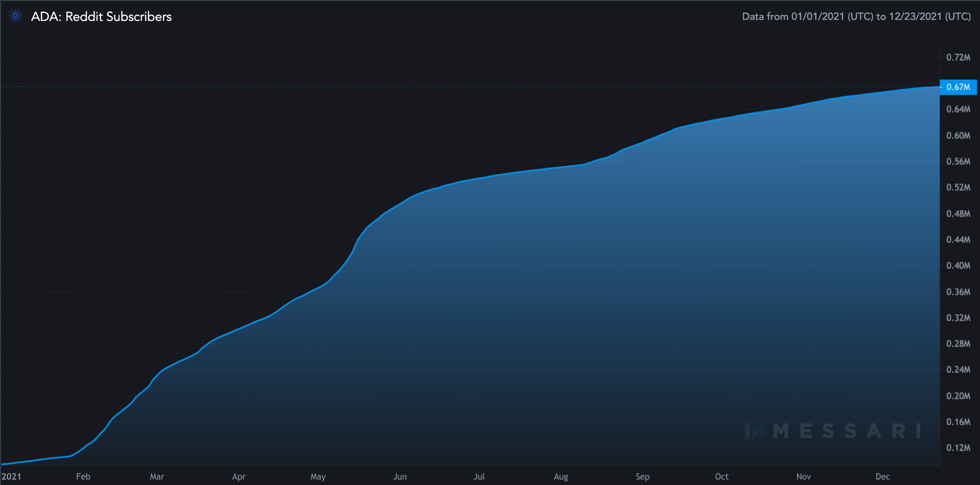The width and height of the screenshot is (980, 485).
Task: Click the May x-axis label
Action: coord(318,477)
